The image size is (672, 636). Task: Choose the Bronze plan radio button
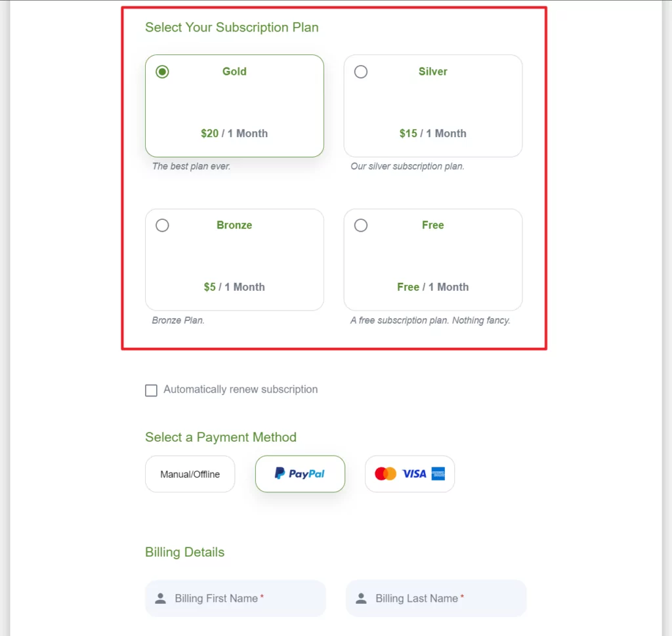tap(163, 225)
